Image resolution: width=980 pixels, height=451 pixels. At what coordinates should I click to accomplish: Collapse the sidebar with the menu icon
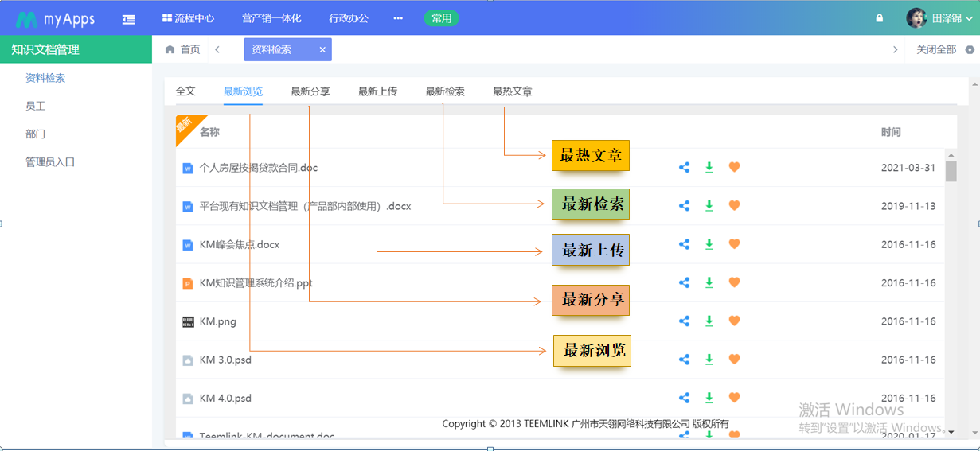coord(128,18)
